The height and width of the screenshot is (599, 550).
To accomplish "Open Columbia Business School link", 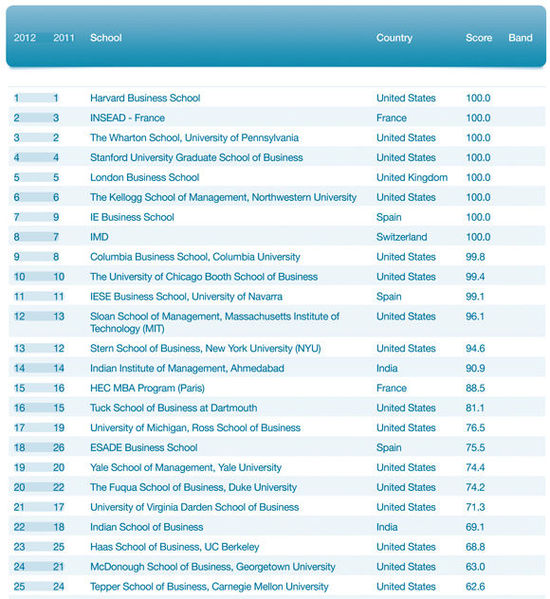I will [195, 257].
